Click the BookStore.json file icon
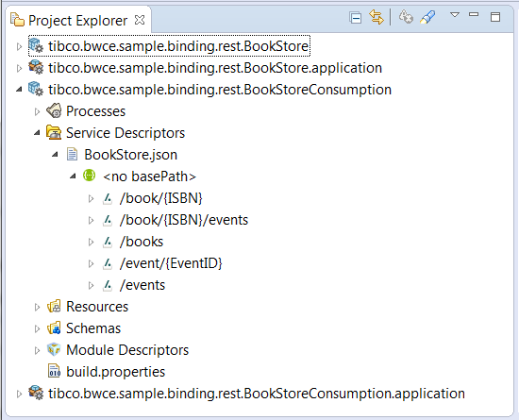The height and width of the screenshot is (420, 519). [x=72, y=154]
